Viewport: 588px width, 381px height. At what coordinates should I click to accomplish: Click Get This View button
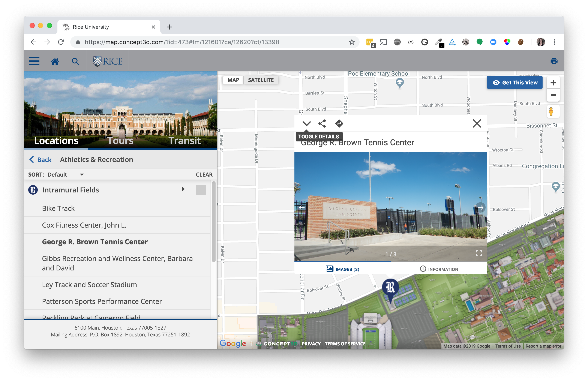pos(514,82)
